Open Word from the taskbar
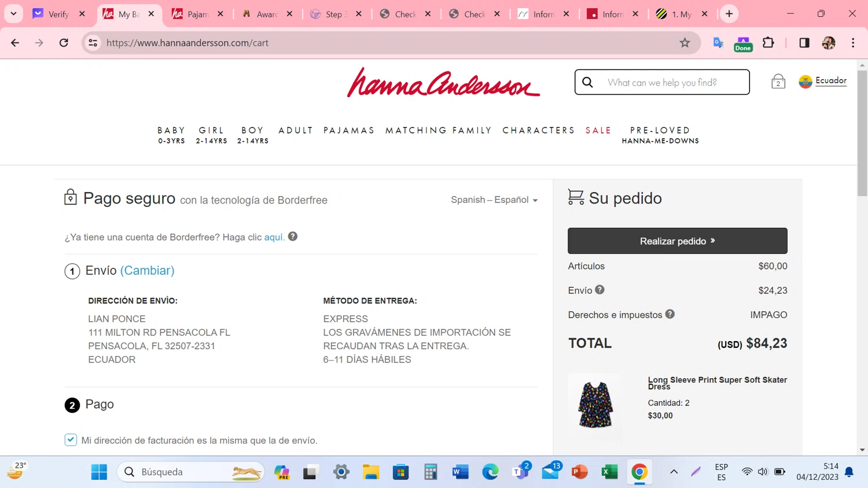 pos(460,472)
